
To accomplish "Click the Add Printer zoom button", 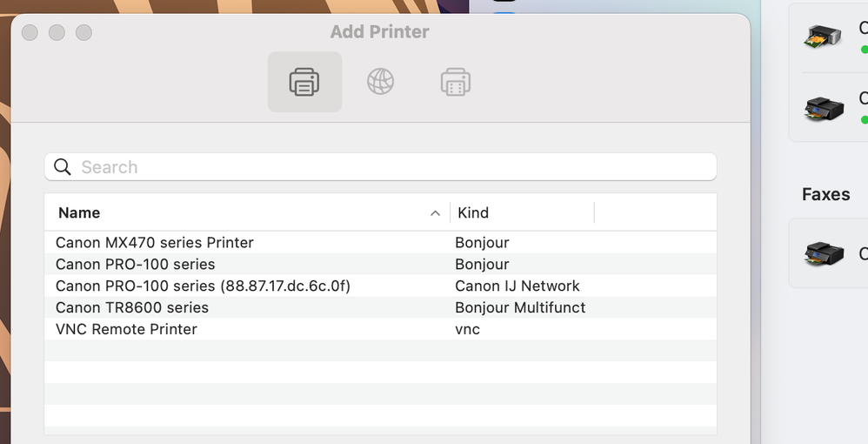I will tap(84, 32).
